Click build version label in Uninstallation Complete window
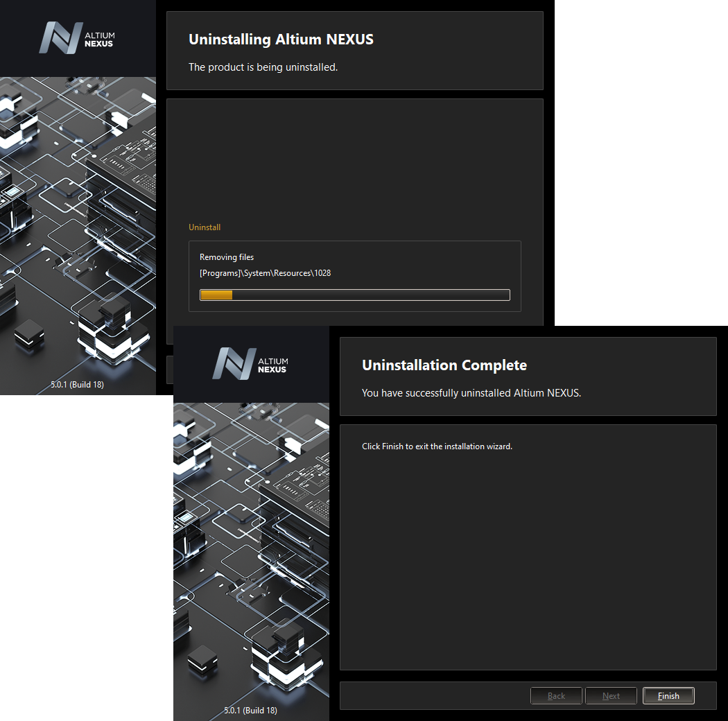The width and height of the screenshot is (728, 721). pyautogui.click(x=250, y=711)
